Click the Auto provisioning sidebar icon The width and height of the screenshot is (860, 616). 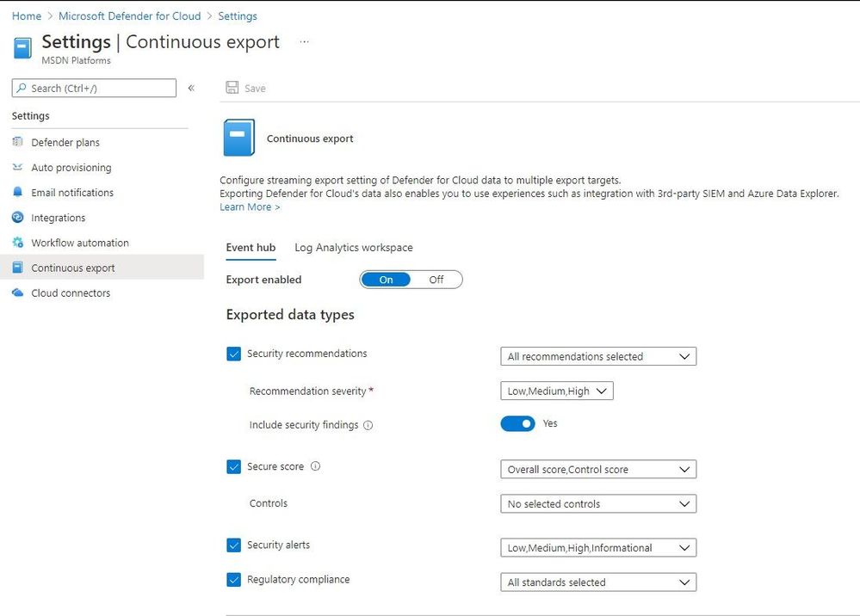click(17, 167)
